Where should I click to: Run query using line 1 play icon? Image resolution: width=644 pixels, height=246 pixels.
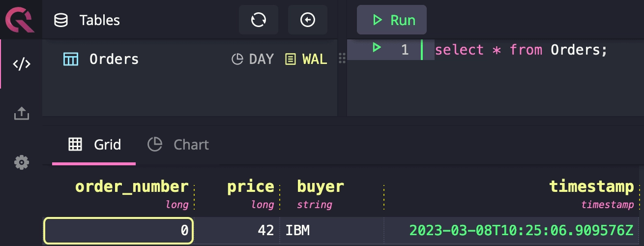pyautogui.click(x=377, y=48)
